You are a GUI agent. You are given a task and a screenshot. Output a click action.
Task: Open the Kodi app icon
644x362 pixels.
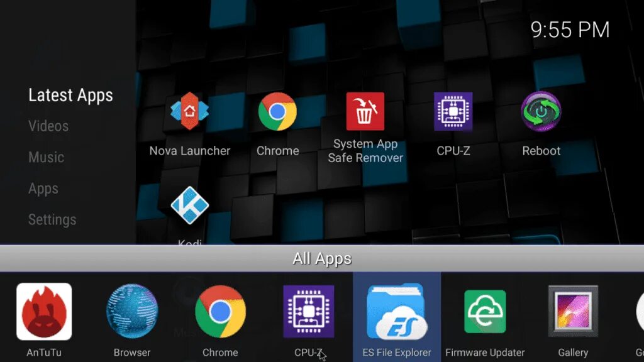[x=189, y=206]
